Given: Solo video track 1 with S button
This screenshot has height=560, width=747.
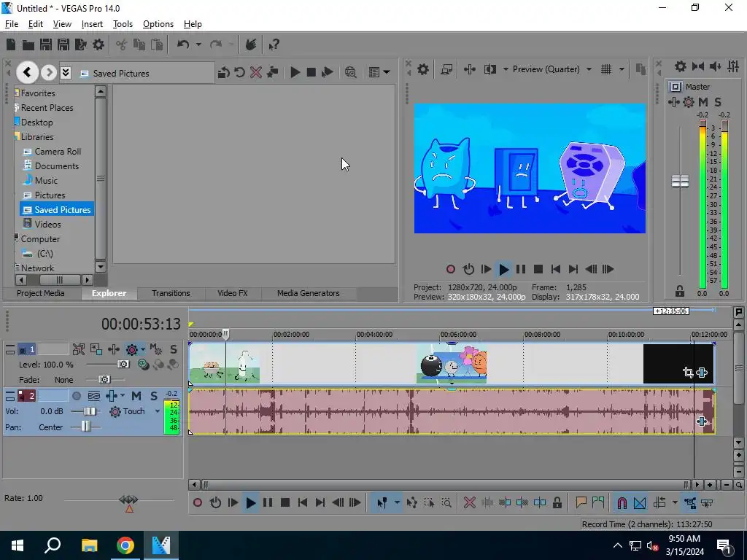Looking at the screenshot, I should click(x=174, y=349).
